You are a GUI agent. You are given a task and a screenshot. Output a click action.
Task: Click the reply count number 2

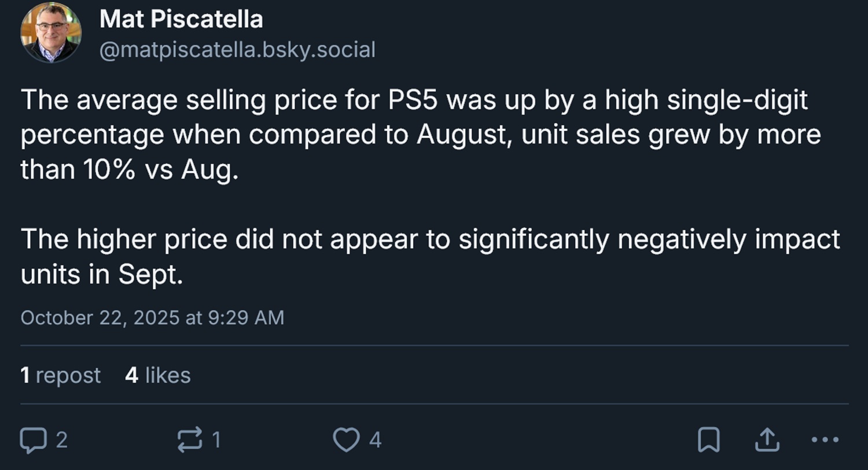62,440
